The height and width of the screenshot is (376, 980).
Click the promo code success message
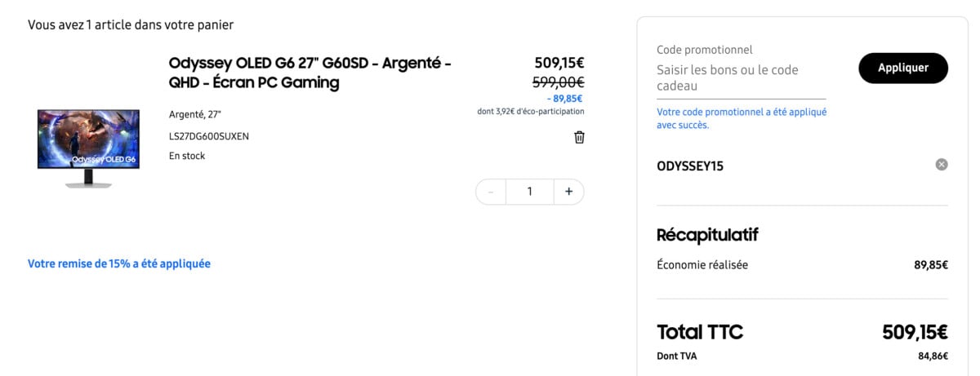point(742,118)
